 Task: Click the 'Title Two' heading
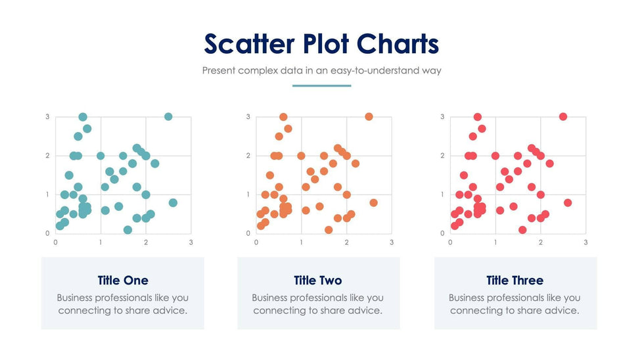tap(318, 281)
